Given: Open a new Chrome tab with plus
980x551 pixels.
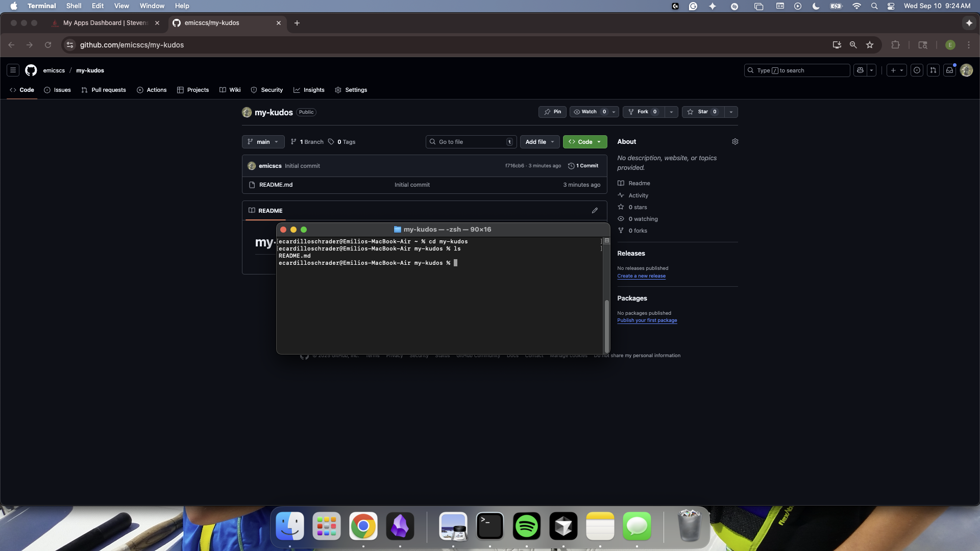Looking at the screenshot, I should [297, 23].
